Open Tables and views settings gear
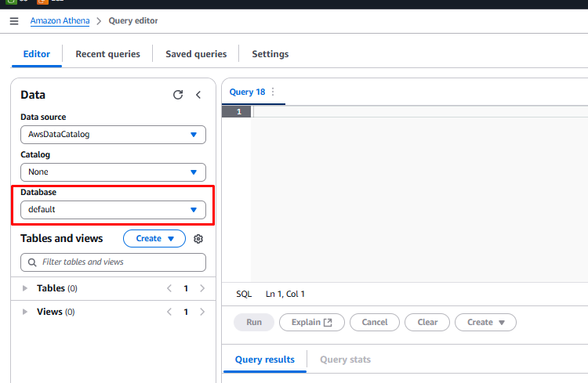 click(x=198, y=239)
